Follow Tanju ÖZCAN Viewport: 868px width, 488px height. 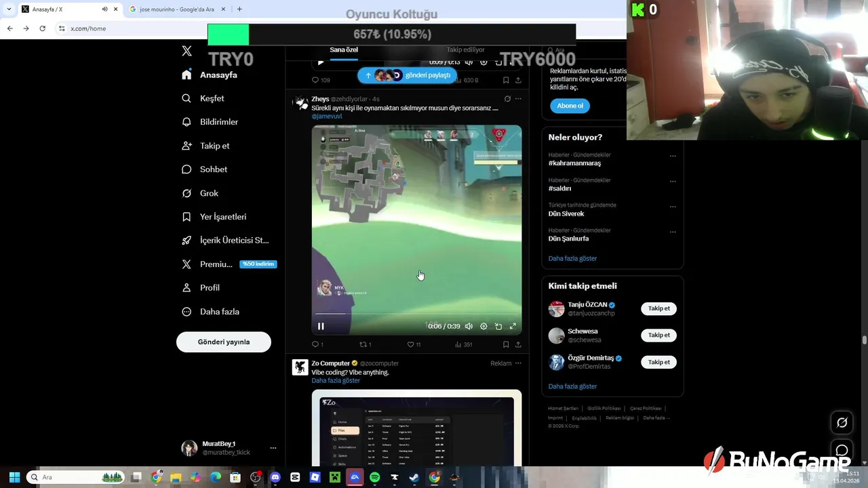[658, 308]
